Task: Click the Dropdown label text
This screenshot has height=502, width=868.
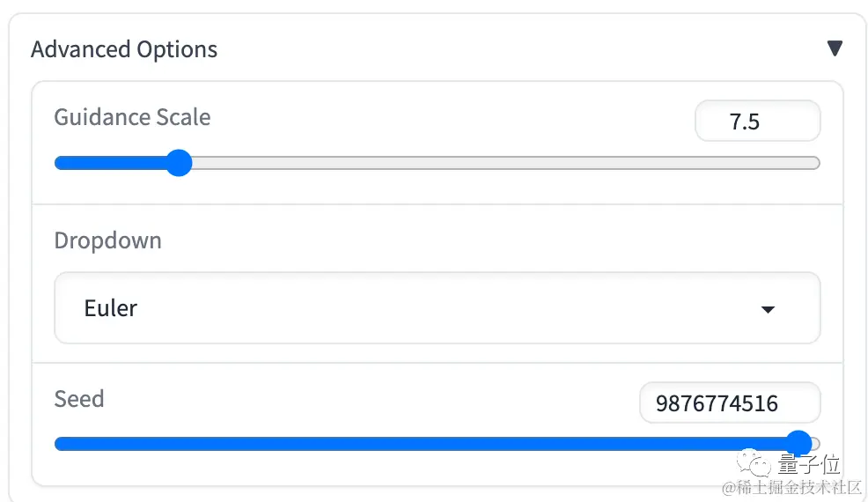Action: [108, 241]
